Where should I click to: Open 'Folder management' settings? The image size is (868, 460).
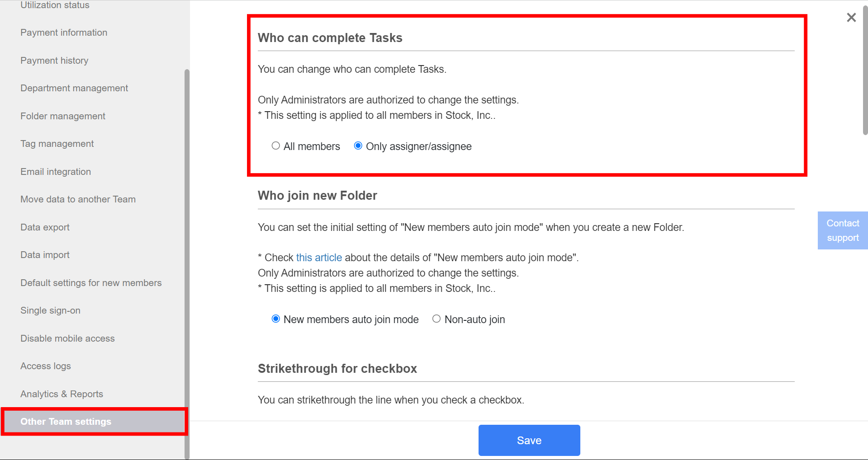click(x=62, y=116)
